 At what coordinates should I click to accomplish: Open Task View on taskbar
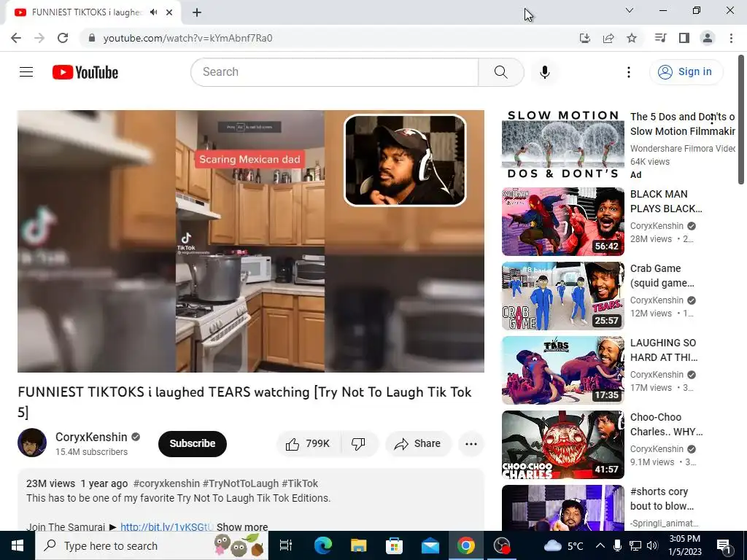[x=285, y=545]
